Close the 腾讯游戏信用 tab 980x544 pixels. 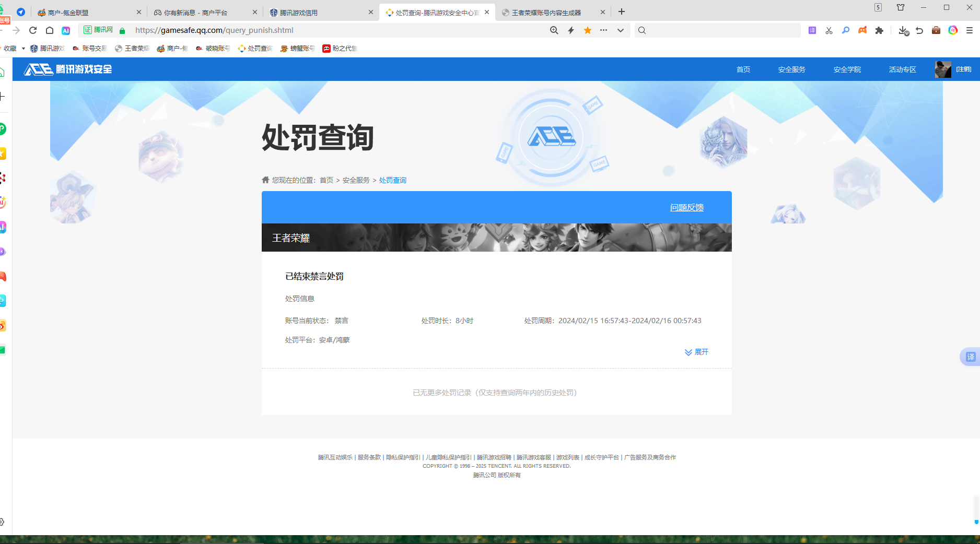click(x=371, y=12)
